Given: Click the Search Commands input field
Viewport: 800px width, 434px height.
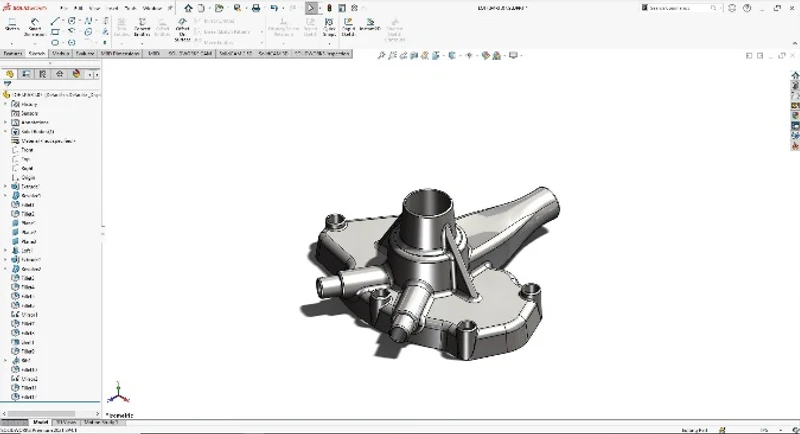Looking at the screenshot, I should click(x=678, y=8).
